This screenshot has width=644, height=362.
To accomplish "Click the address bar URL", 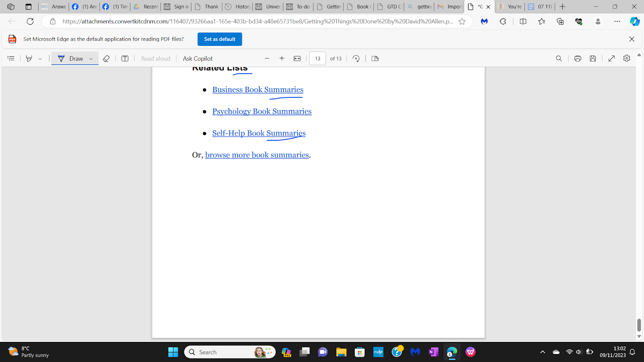I will click(x=258, y=21).
